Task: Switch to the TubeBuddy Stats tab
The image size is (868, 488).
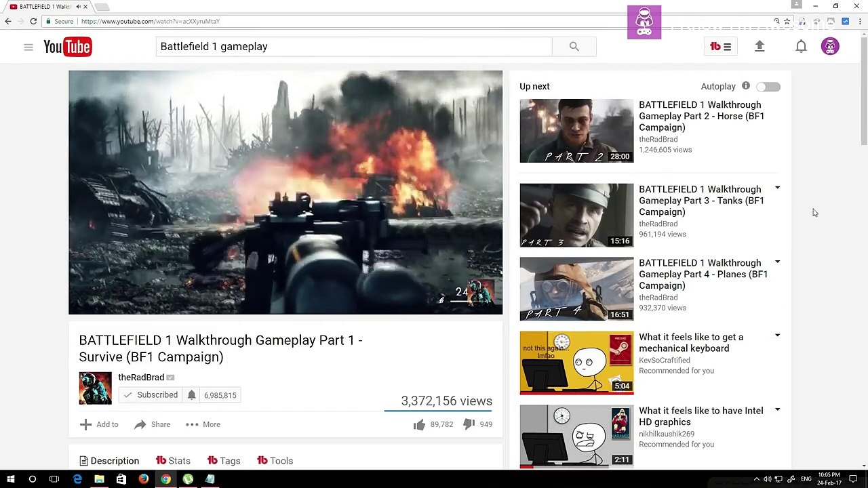Action: [x=173, y=461]
